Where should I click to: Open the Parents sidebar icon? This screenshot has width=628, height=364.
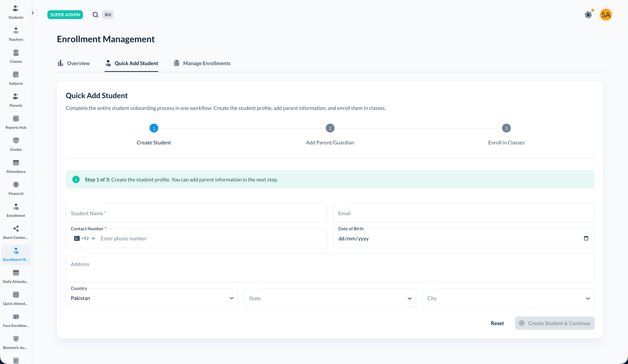(x=16, y=97)
